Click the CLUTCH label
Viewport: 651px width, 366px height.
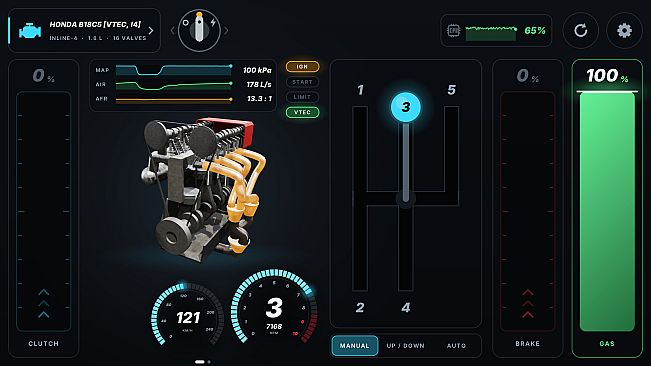point(44,344)
